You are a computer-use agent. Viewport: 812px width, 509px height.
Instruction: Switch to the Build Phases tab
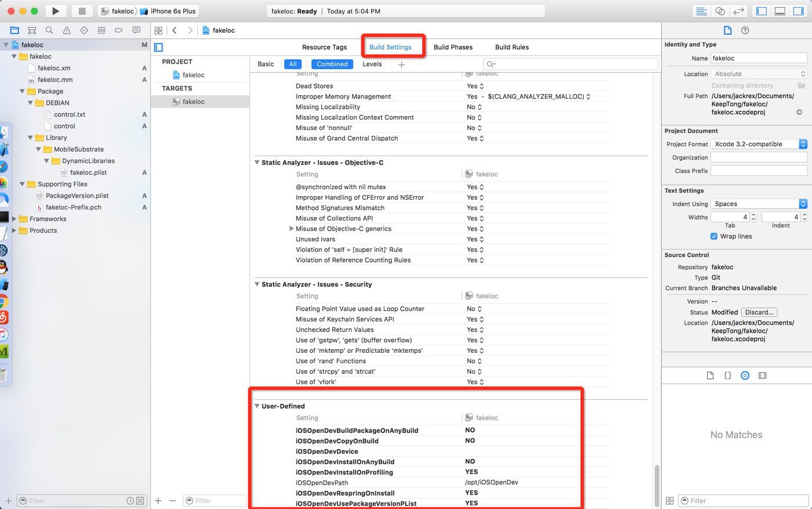[453, 47]
